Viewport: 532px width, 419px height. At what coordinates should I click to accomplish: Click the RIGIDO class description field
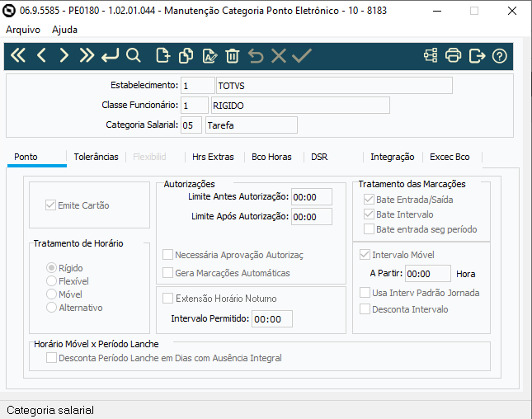tap(300, 106)
